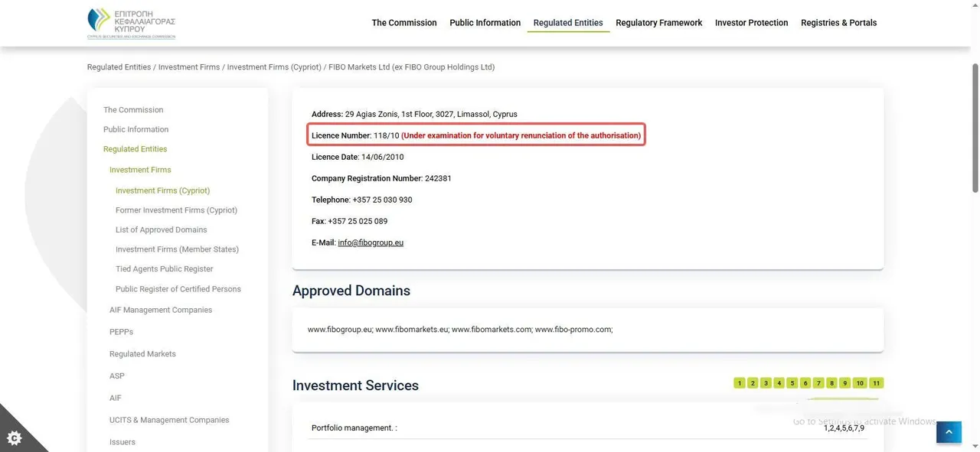Open Registries & Portals top menu
This screenshot has width=980, height=452.
click(839, 23)
